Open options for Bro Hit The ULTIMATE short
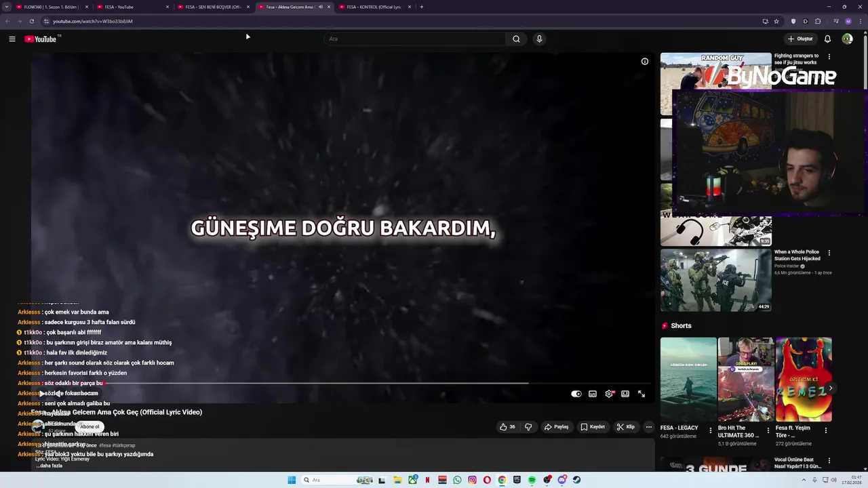The width and height of the screenshot is (868, 488). pos(768,430)
